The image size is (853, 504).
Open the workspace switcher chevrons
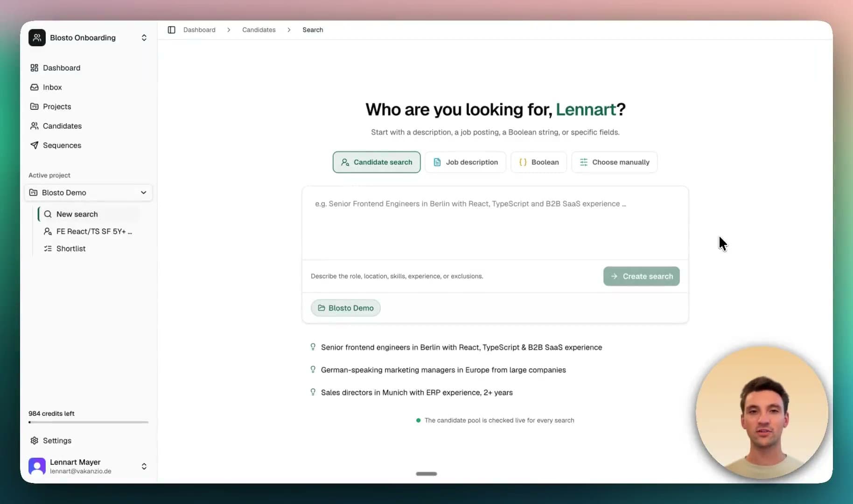click(144, 38)
